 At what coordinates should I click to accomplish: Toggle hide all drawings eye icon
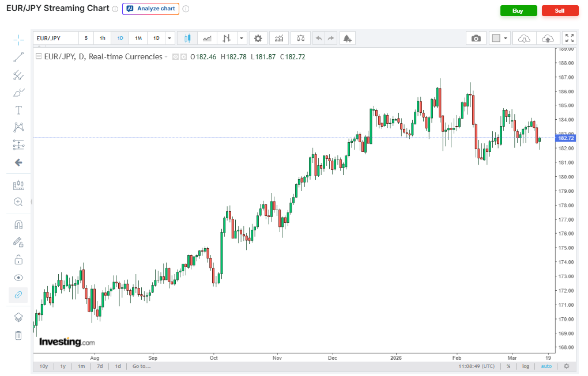click(x=18, y=278)
